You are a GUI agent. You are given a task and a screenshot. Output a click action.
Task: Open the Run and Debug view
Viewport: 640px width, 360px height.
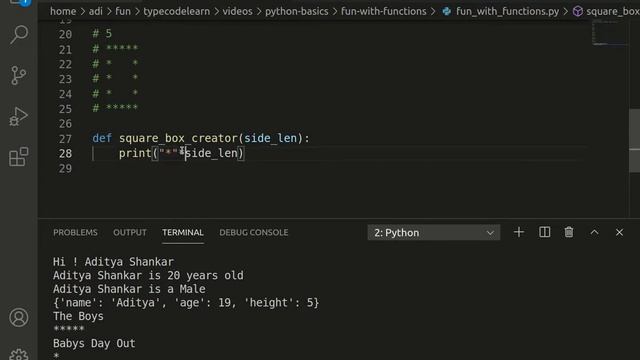[19, 116]
